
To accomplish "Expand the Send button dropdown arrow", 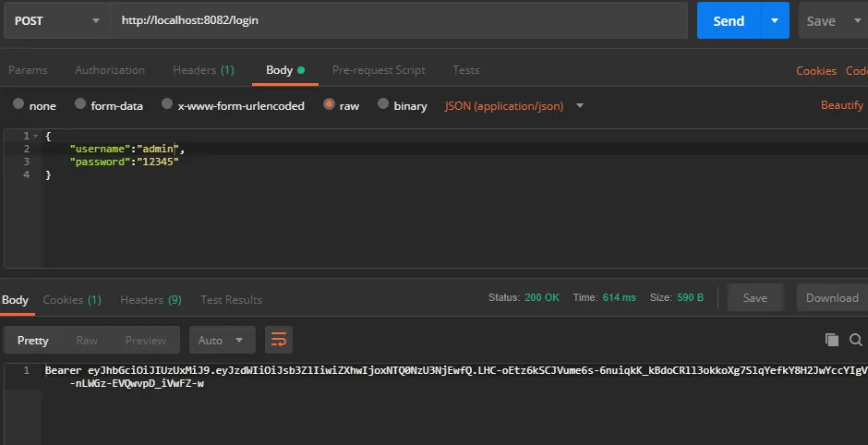I will point(775,21).
